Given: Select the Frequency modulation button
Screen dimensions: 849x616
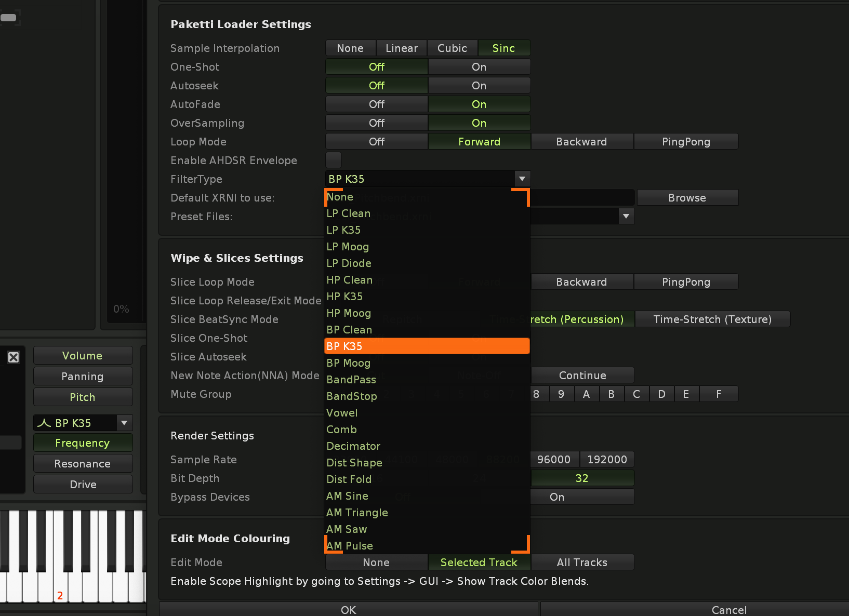Looking at the screenshot, I should [x=83, y=443].
